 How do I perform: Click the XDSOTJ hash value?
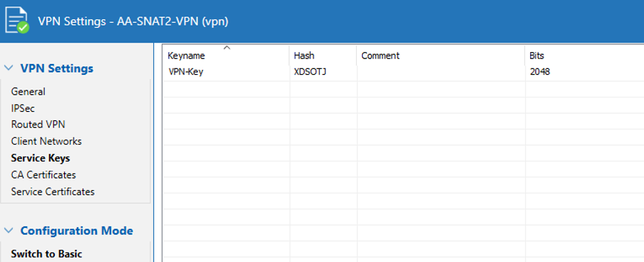tap(311, 72)
